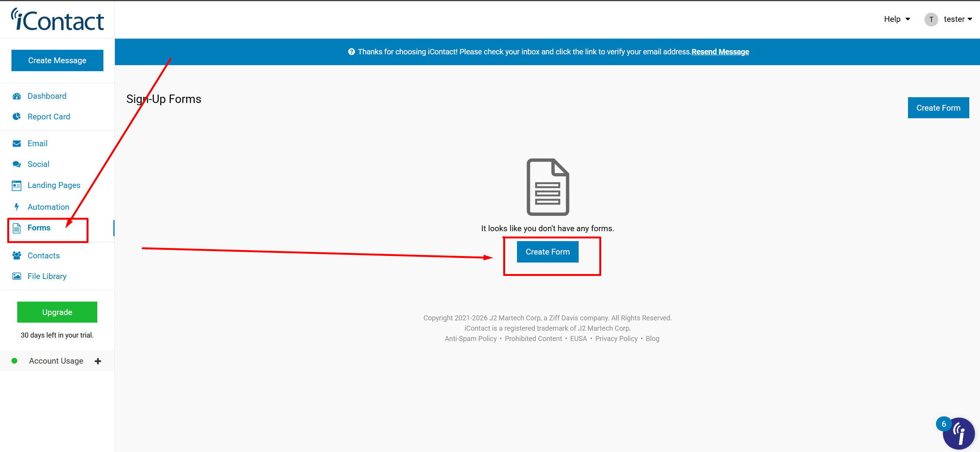
Task: Click the Report Card pie chart icon
Action: point(16,117)
